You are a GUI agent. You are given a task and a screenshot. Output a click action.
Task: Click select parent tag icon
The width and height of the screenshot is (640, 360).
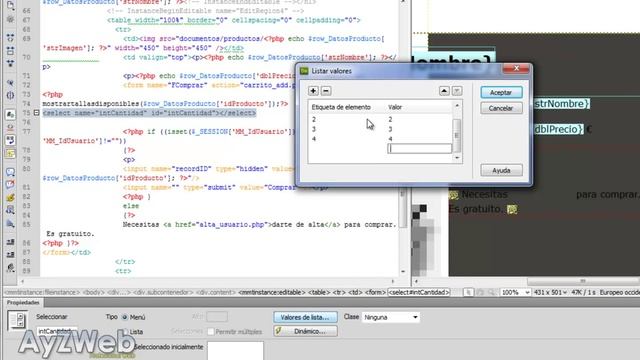click(x=10, y=82)
